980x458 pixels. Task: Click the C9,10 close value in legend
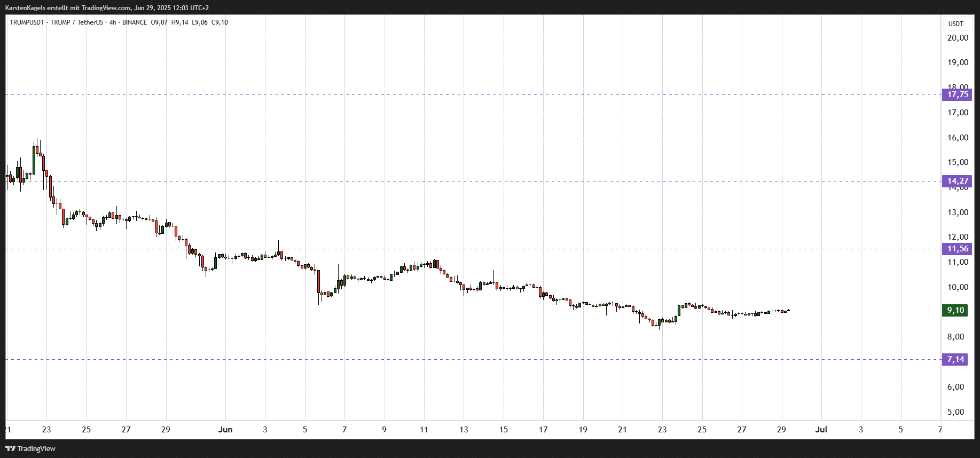click(x=219, y=22)
